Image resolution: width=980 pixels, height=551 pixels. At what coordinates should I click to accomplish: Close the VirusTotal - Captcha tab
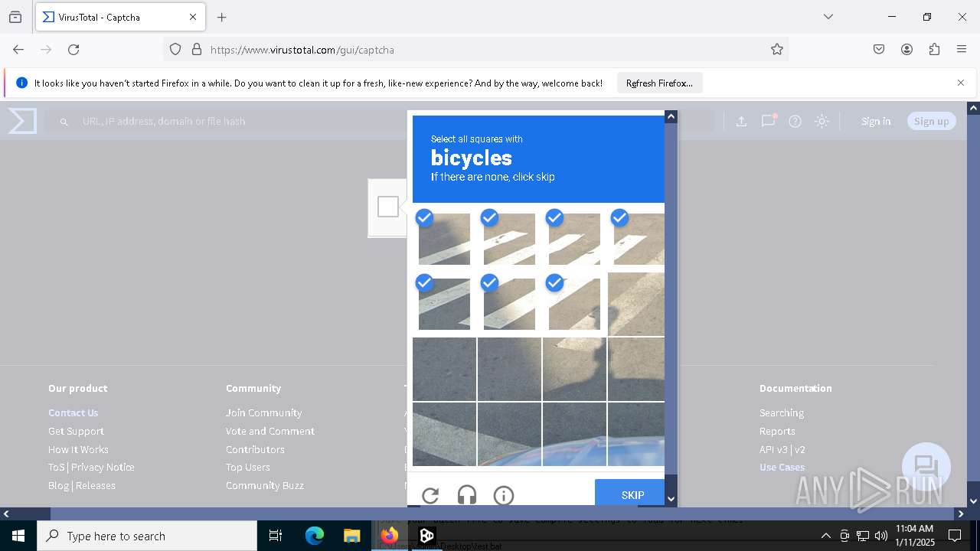[193, 17]
